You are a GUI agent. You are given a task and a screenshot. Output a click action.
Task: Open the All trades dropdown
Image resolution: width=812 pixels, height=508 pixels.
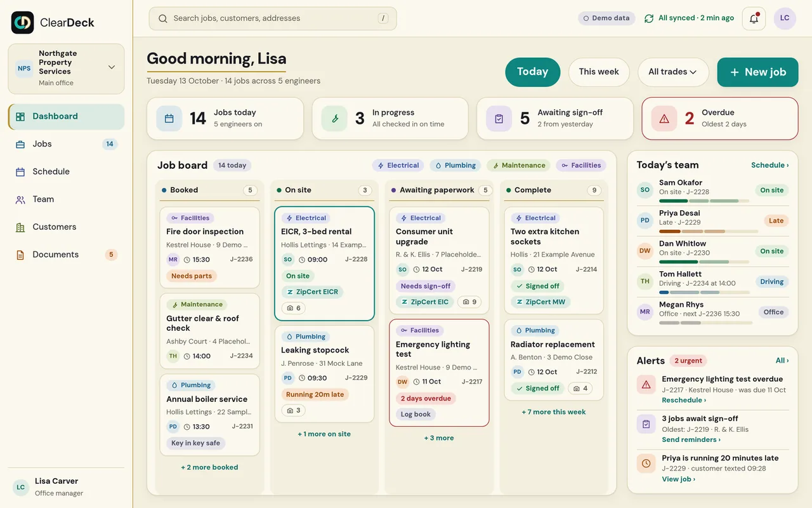[x=672, y=72]
